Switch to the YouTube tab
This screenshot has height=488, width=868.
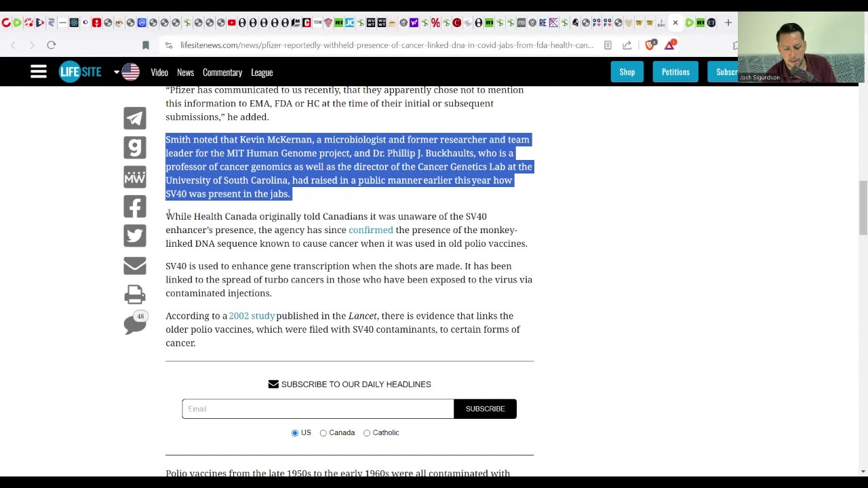pos(231,22)
